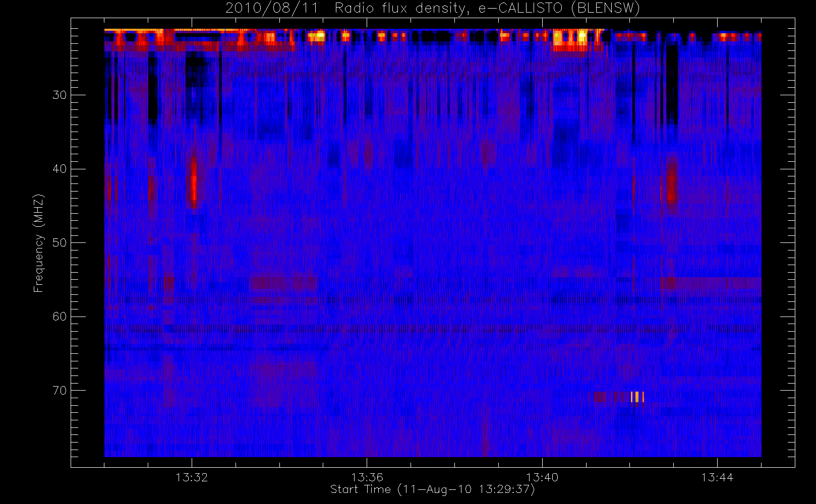Click the red burst at 13:32 near 42 MHz
Screen dimensions: 816x504
pos(194,182)
